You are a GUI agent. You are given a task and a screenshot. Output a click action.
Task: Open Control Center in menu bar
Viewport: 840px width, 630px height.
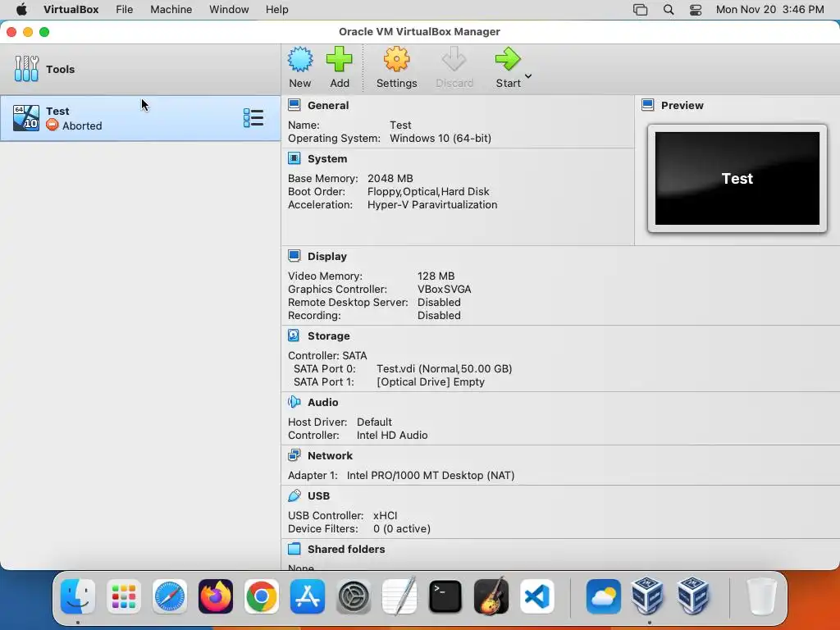[x=696, y=10]
